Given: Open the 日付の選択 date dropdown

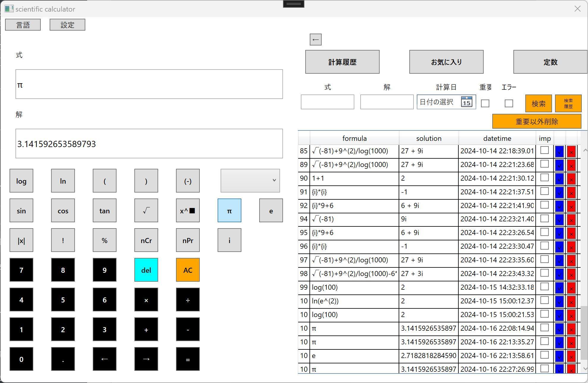Looking at the screenshot, I should (437, 102).
